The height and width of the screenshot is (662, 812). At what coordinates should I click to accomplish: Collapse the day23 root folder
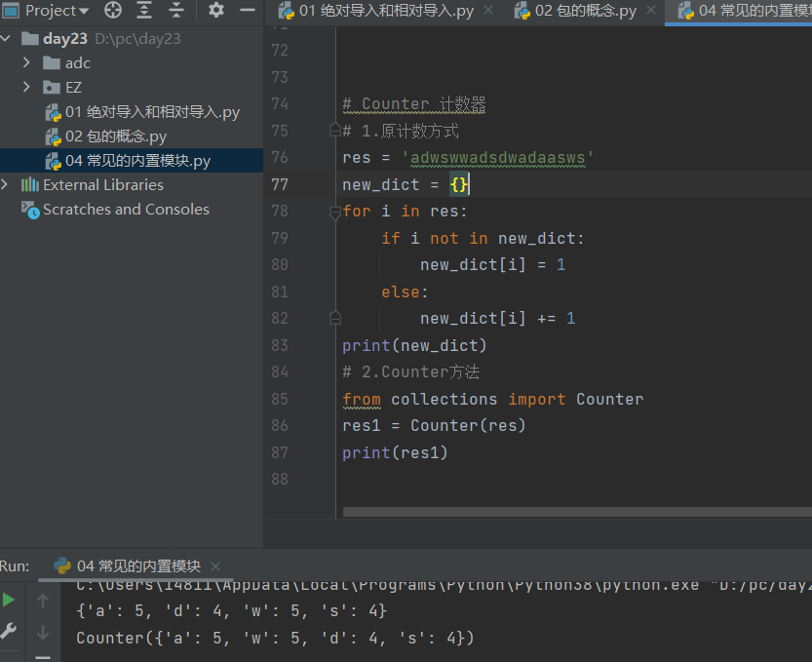pos(8,39)
